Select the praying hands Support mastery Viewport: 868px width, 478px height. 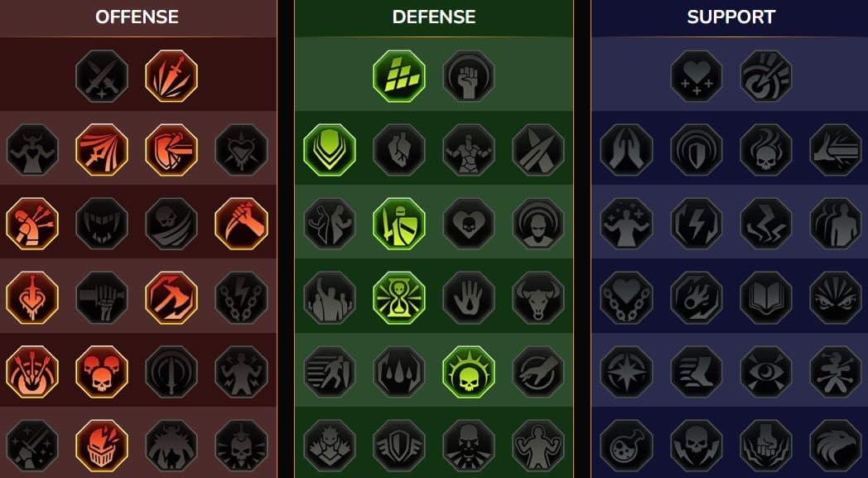click(627, 150)
